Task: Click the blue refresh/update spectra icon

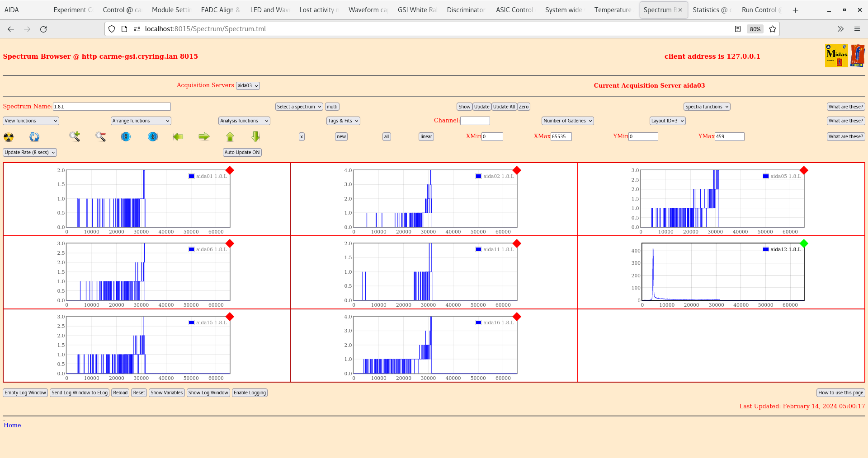Action: 34,136
